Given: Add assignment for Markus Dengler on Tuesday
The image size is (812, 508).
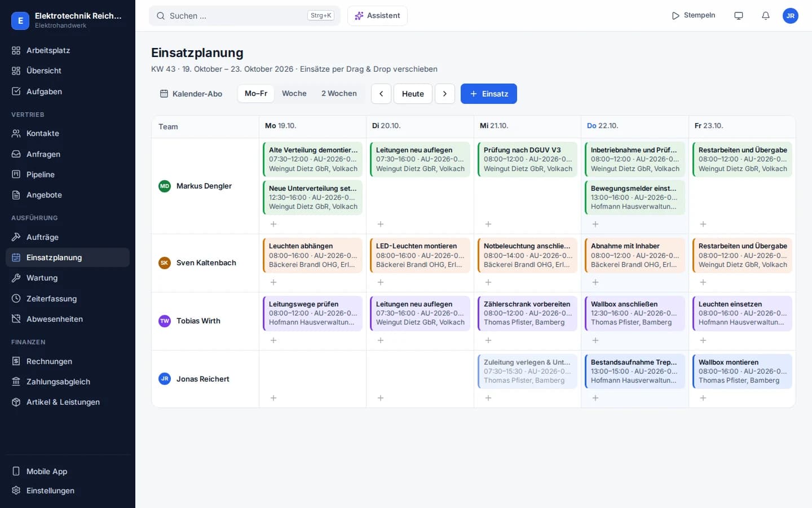Looking at the screenshot, I should point(381,224).
